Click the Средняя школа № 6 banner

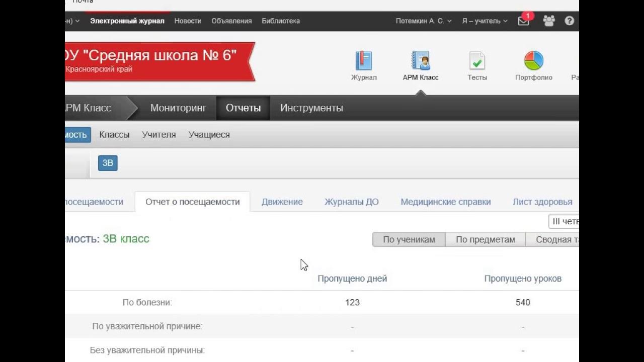coord(159,61)
